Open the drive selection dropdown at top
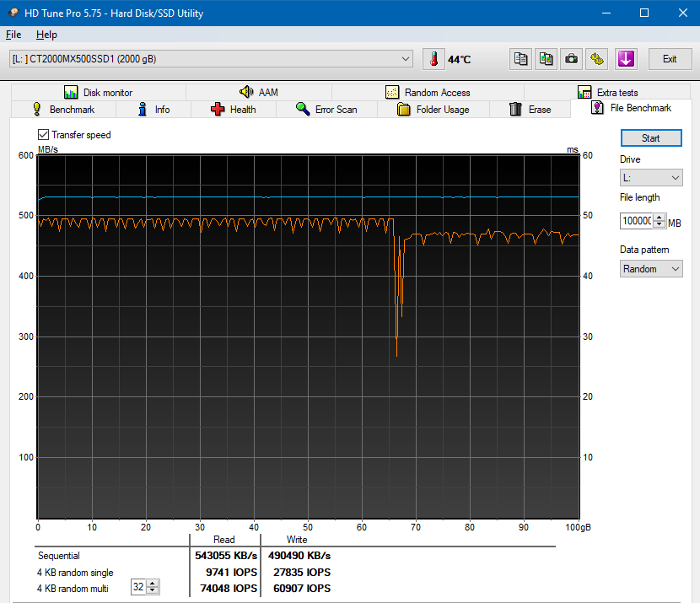 coord(407,58)
